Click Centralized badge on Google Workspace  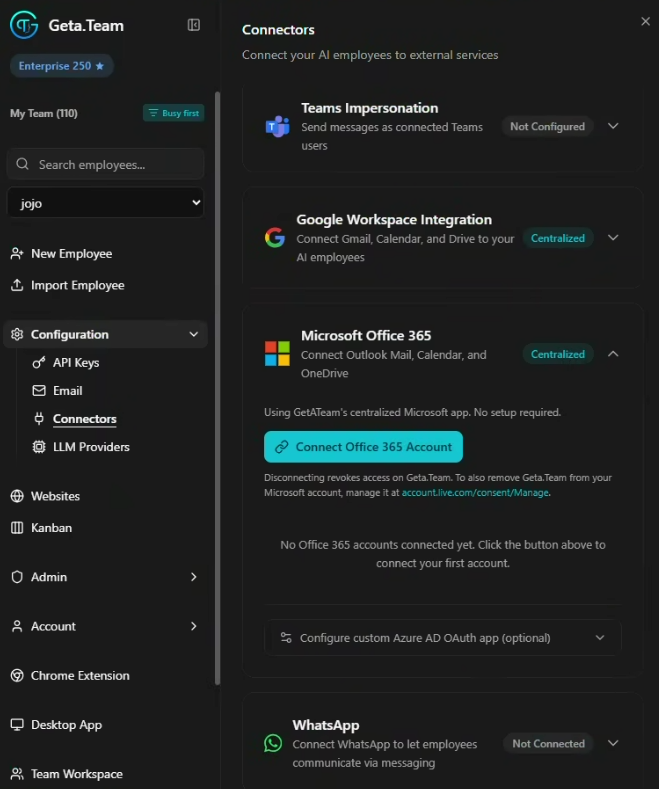(558, 238)
